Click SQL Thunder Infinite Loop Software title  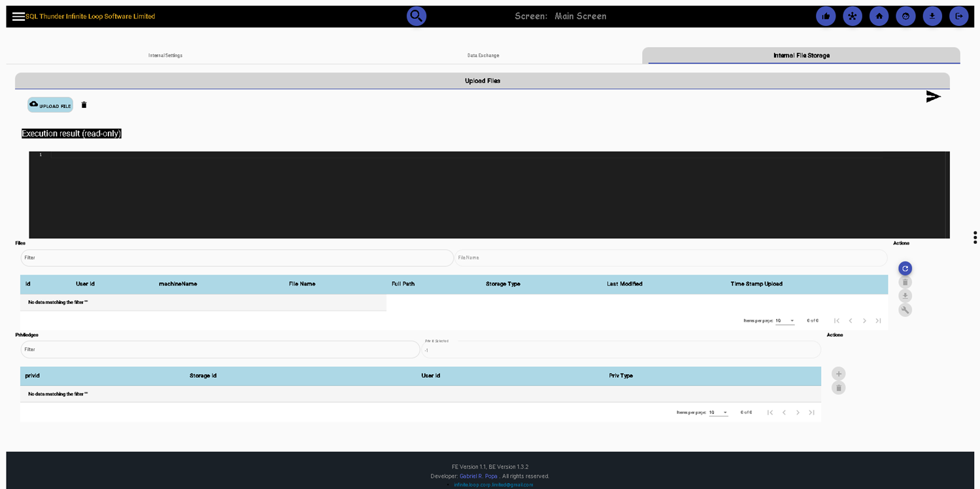click(x=90, y=16)
